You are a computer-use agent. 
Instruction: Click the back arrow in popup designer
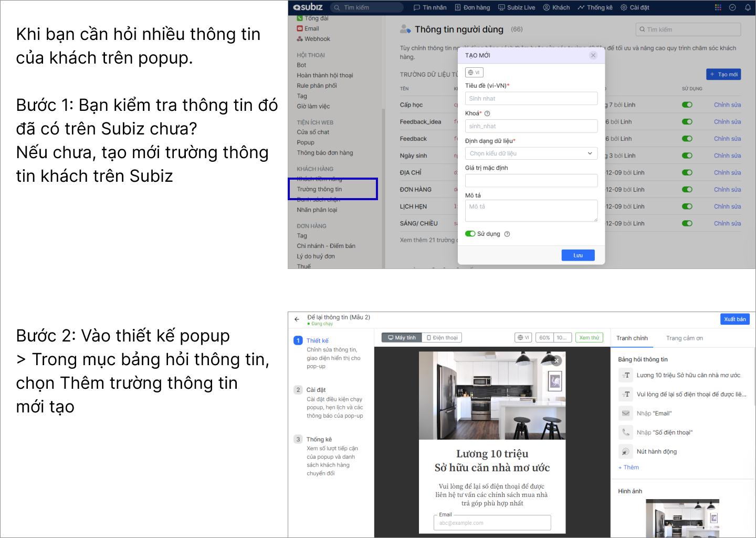(297, 319)
